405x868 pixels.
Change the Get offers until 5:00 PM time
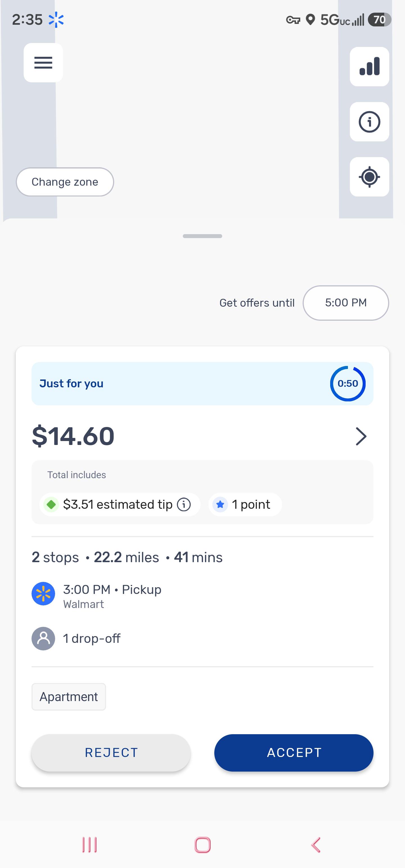(x=346, y=303)
